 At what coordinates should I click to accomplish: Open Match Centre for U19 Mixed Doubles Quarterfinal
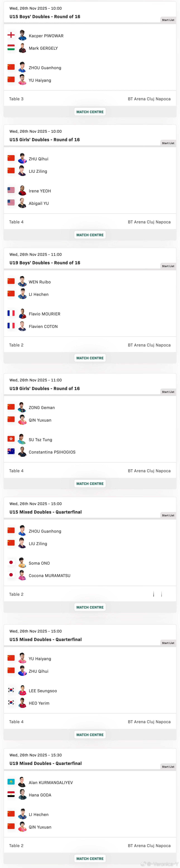pos(90,858)
